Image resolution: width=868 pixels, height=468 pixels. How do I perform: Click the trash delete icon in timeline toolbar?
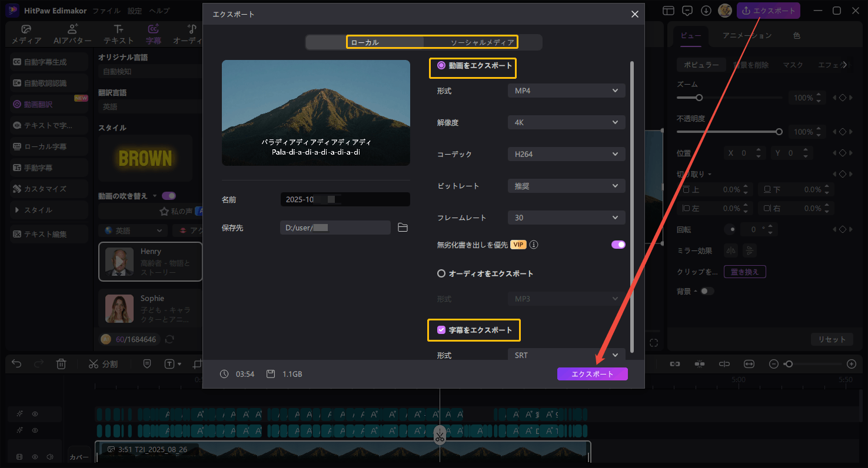(61, 364)
